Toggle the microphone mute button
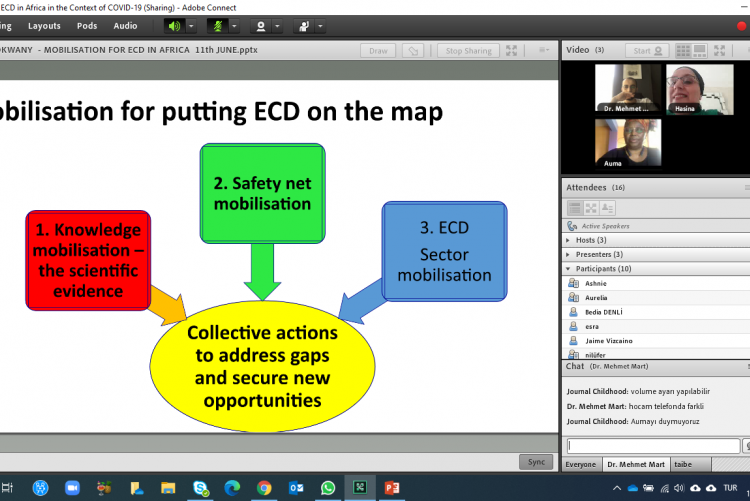750x501 pixels. coord(217,26)
